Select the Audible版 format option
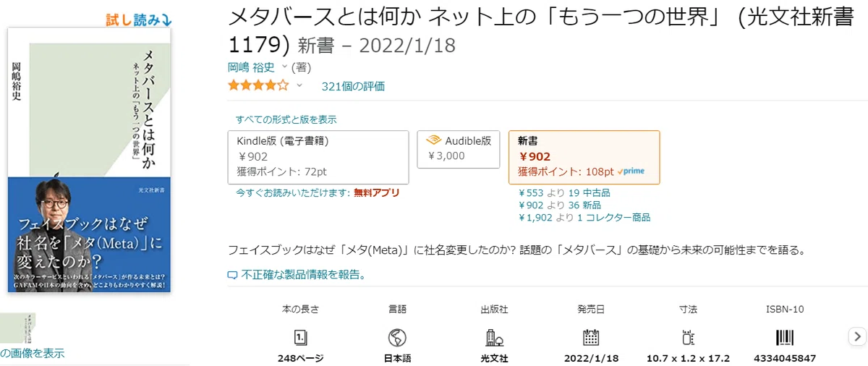The width and height of the screenshot is (868, 366). click(x=458, y=149)
